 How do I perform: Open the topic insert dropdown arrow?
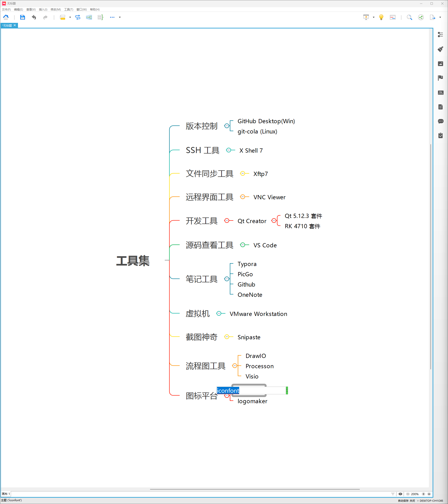pos(70,17)
